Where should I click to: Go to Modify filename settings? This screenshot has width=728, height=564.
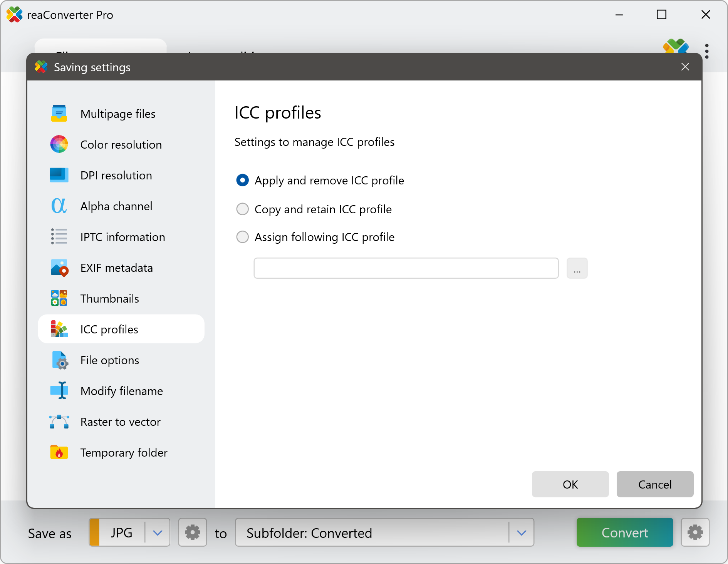[x=121, y=391]
